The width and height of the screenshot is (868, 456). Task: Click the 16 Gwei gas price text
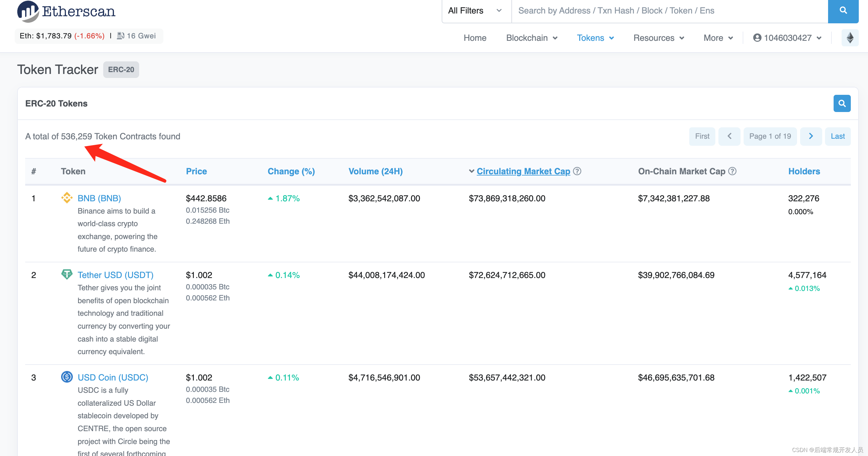141,36
